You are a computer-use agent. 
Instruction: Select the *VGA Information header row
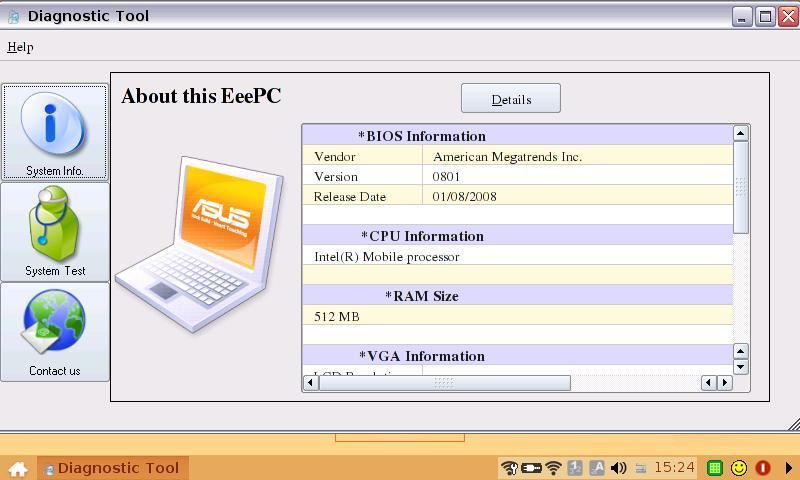pyautogui.click(x=517, y=356)
